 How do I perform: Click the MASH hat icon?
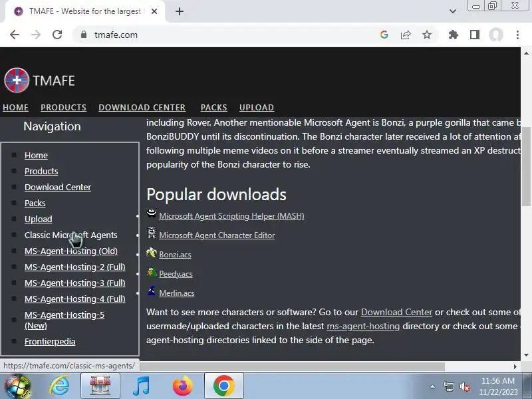152,213
